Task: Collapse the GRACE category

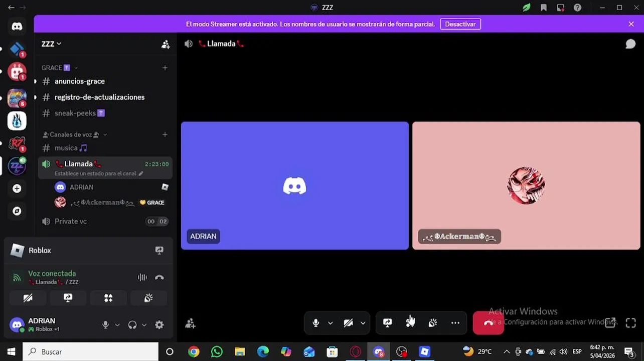Action: 60,68
